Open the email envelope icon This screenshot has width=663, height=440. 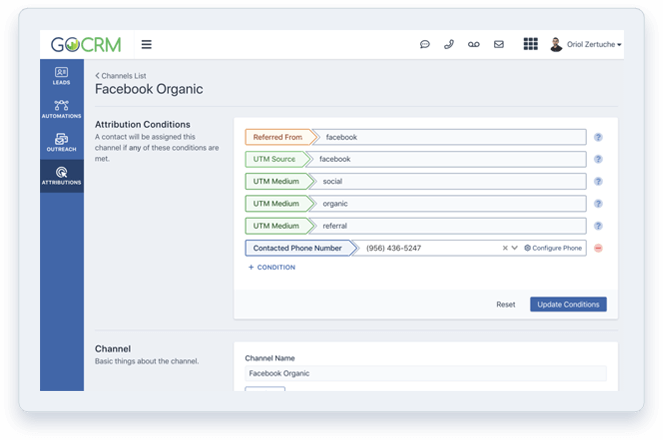pyautogui.click(x=499, y=44)
